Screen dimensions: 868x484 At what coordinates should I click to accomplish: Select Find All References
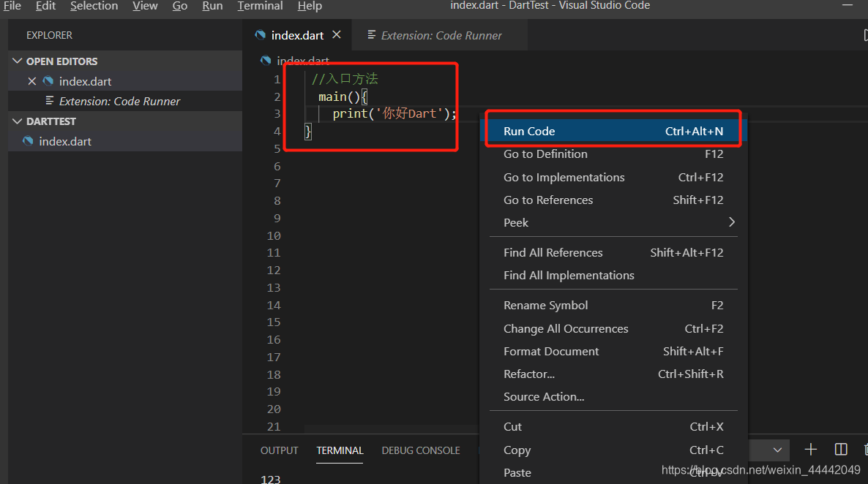coord(613,252)
